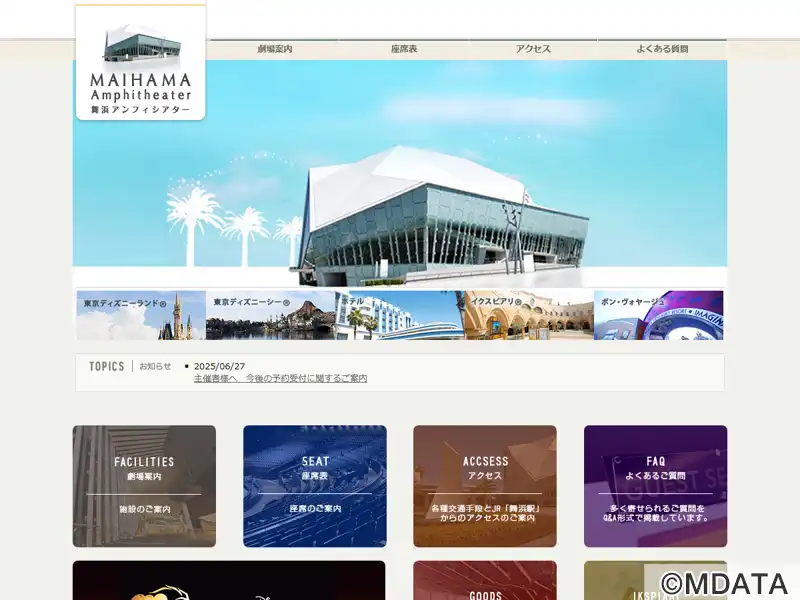Select the 東京ディズニーシー banner image
Viewport: 800px width, 600px height.
pos(270,316)
